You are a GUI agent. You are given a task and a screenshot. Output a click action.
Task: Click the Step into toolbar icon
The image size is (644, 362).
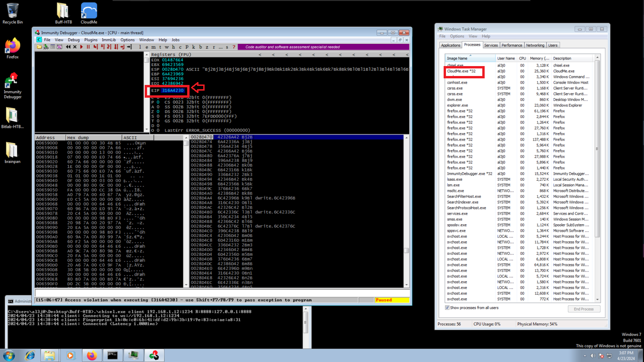pyautogui.click(x=95, y=47)
